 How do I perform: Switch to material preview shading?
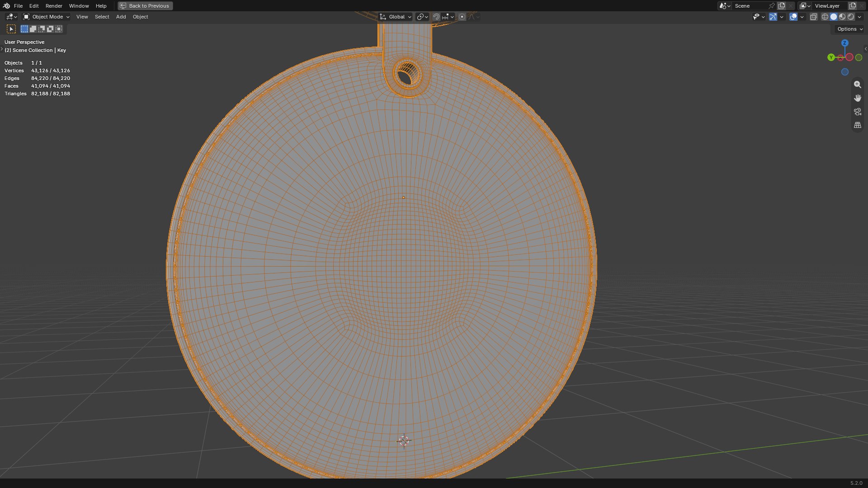pos(842,17)
